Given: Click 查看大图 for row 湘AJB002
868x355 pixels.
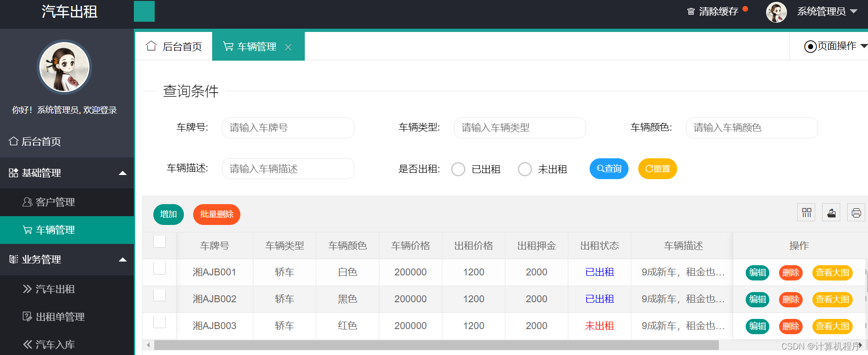Looking at the screenshot, I should pyautogui.click(x=832, y=299).
